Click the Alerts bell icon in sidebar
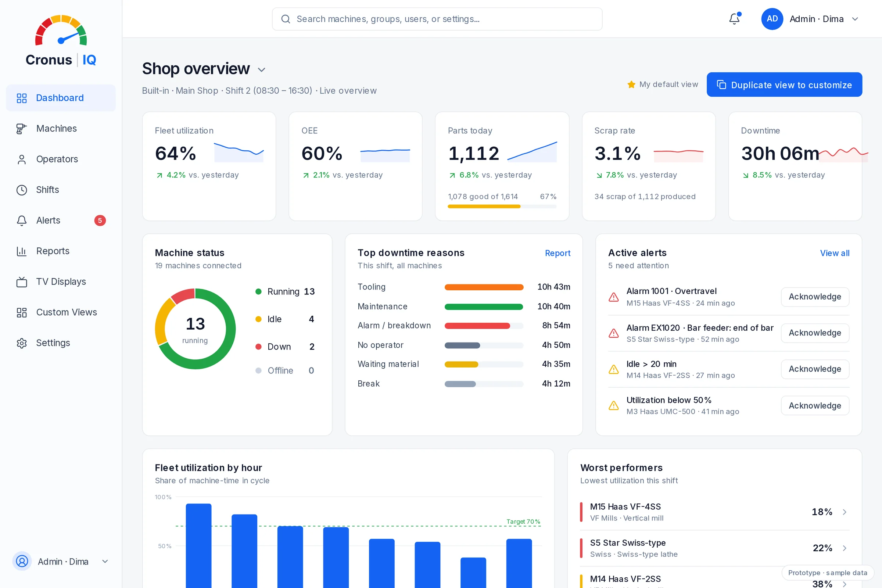Image resolution: width=882 pixels, height=588 pixels. (22, 220)
